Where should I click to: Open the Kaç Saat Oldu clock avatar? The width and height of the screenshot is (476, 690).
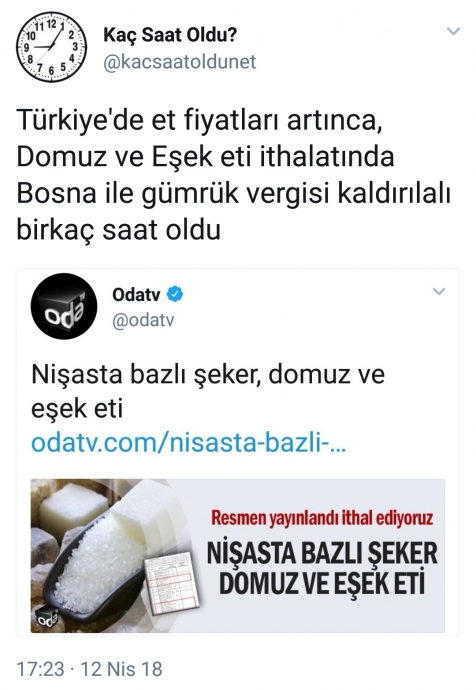[x=52, y=47]
